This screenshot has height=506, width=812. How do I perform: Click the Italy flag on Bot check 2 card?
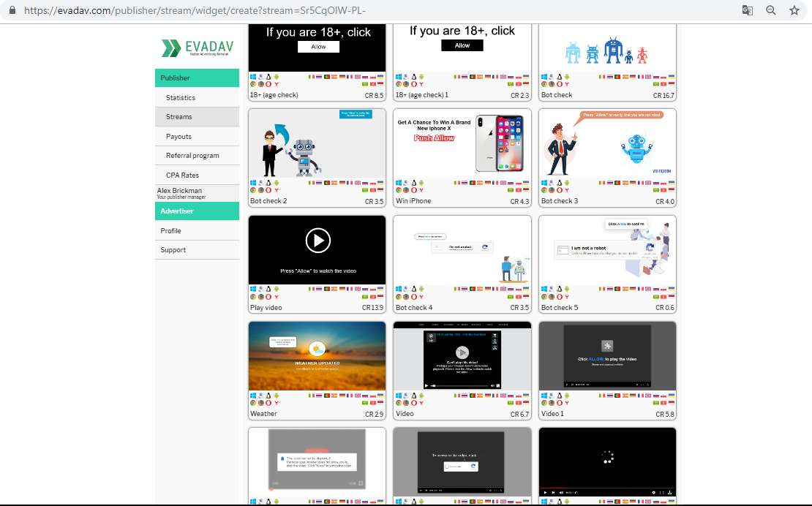point(312,183)
